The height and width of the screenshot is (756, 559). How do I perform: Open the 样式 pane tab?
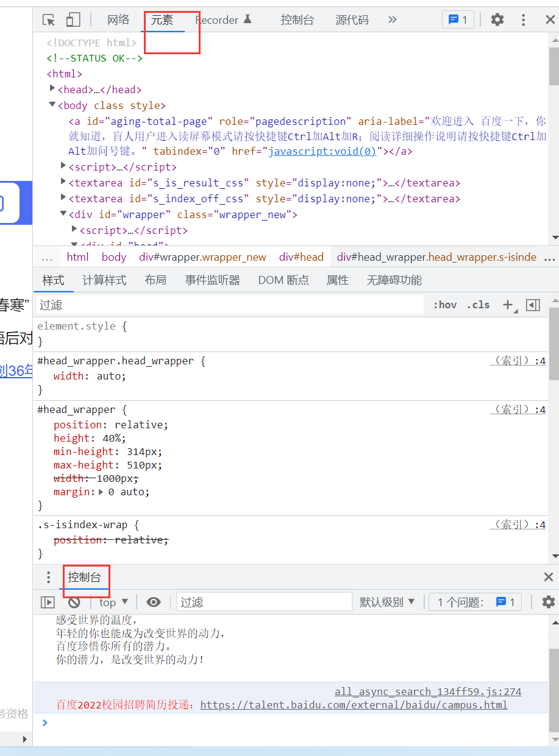53,280
